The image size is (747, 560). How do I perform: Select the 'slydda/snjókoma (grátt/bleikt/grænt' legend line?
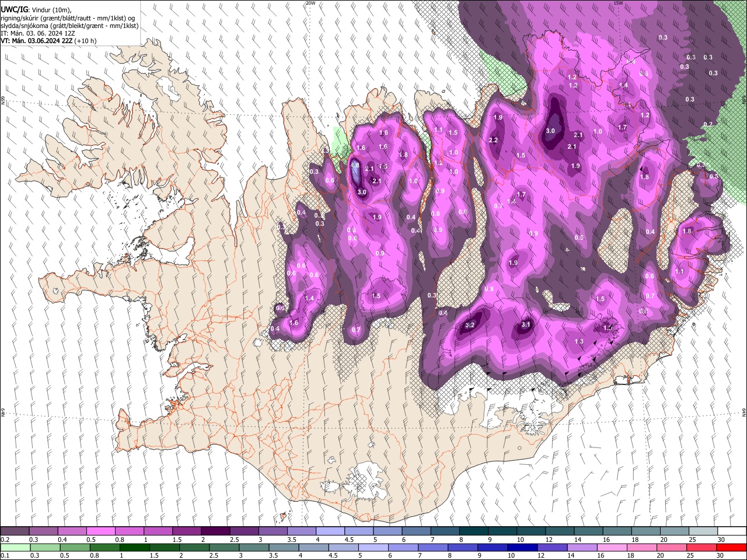pos(70,26)
